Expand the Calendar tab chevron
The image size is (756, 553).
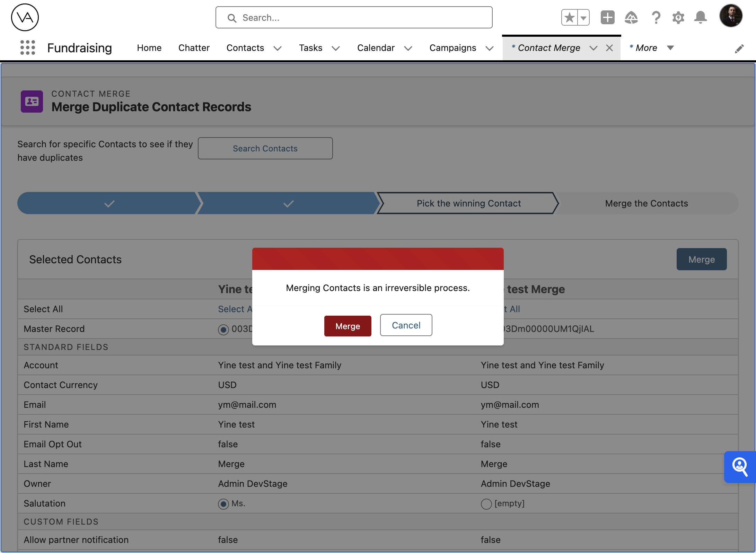pos(408,48)
